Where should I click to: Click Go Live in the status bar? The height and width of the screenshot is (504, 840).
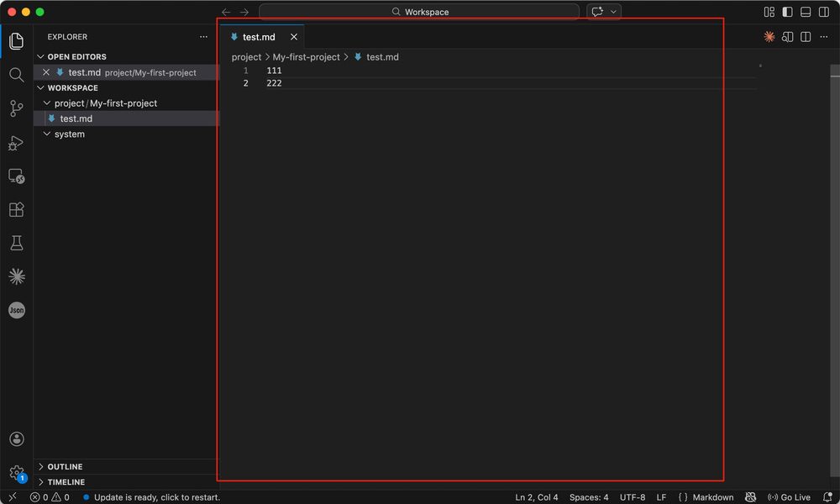(789, 497)
